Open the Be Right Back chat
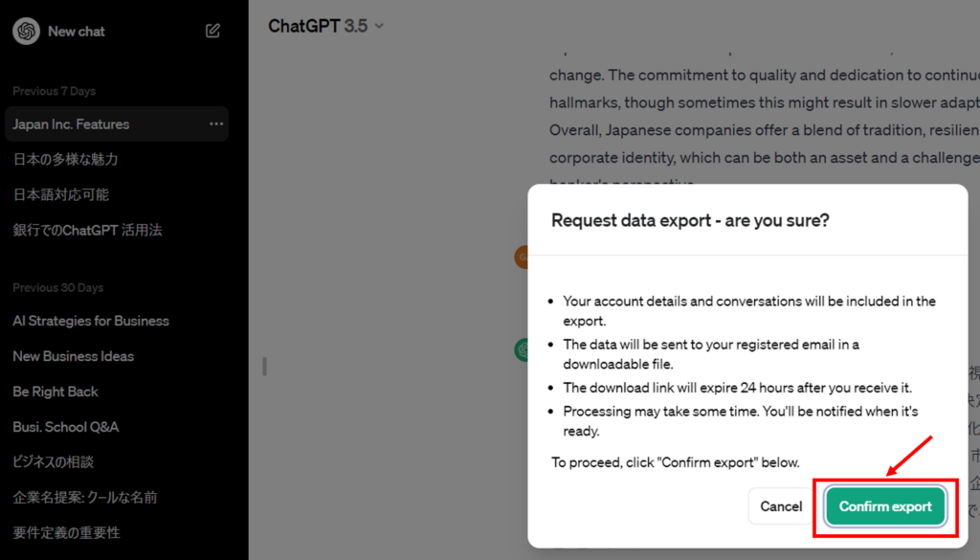Viewport: 980px width, 560px height. pyautogui.click(x=55, y=392)
